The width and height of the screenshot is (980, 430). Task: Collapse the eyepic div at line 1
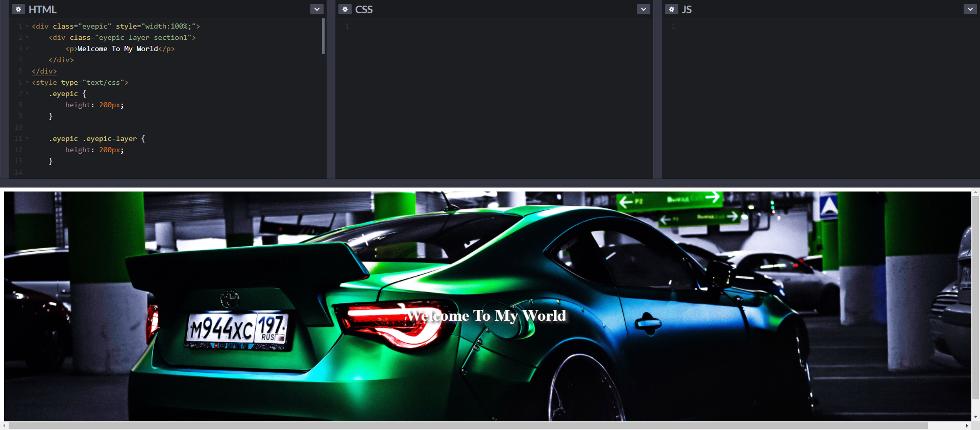[27, 26]
